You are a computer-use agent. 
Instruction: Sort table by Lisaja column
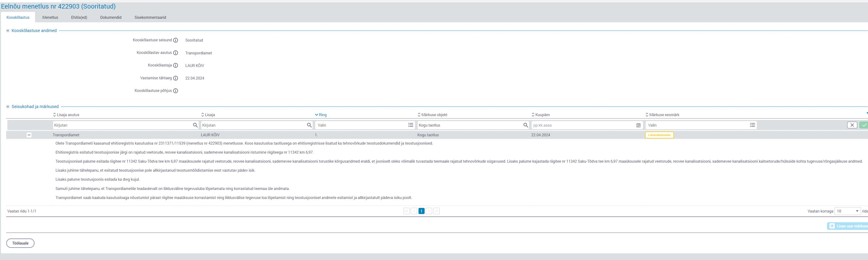click(208, 115)
